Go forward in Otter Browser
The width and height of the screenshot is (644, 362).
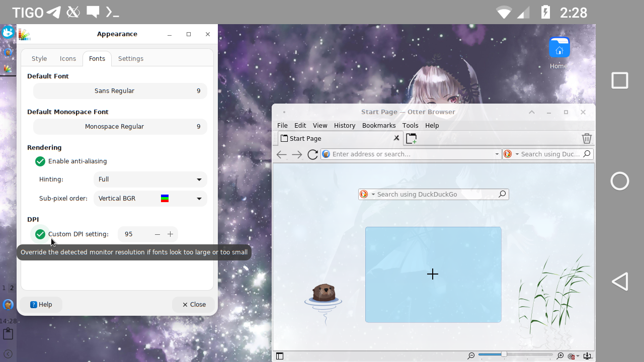[x=297, y=154]
